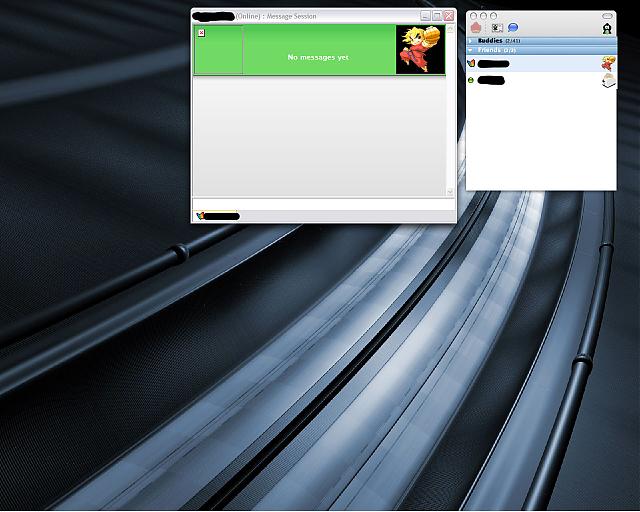This screenshot has width=640, height=512.
Task: Click the butterfly MSN icon beside first friend
Action: [471, 63]
